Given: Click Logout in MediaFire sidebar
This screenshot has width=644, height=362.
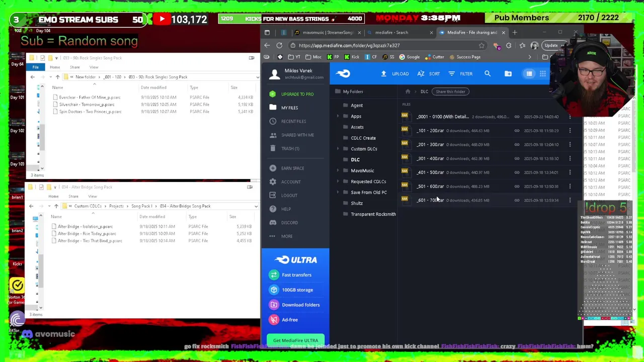Looking at the screenshot, I should (x=284, y=196).
